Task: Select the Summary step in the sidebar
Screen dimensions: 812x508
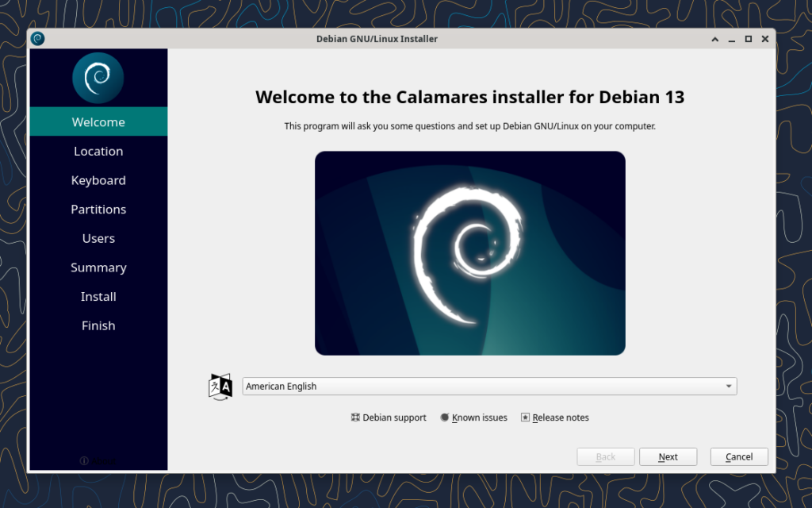Action: pos(98,267)
